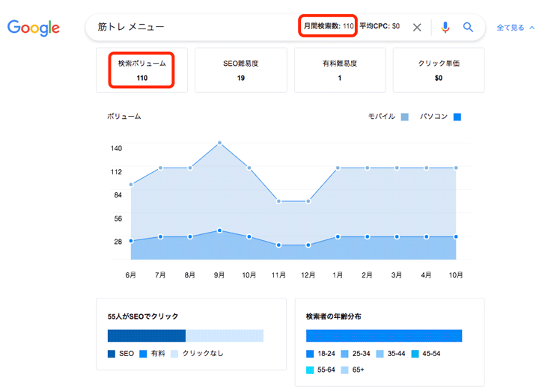The height and width of the screenshot is (392, 545).
Task: Click the chevron next to 全て見る
Action: pyautogui.click(x=532, y=28)
